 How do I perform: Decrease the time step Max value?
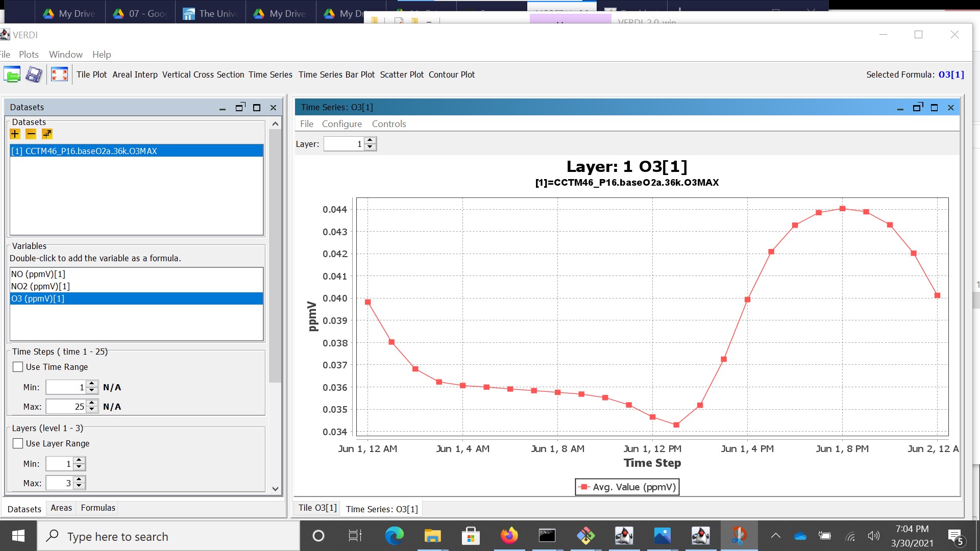[x=92, y=410]
